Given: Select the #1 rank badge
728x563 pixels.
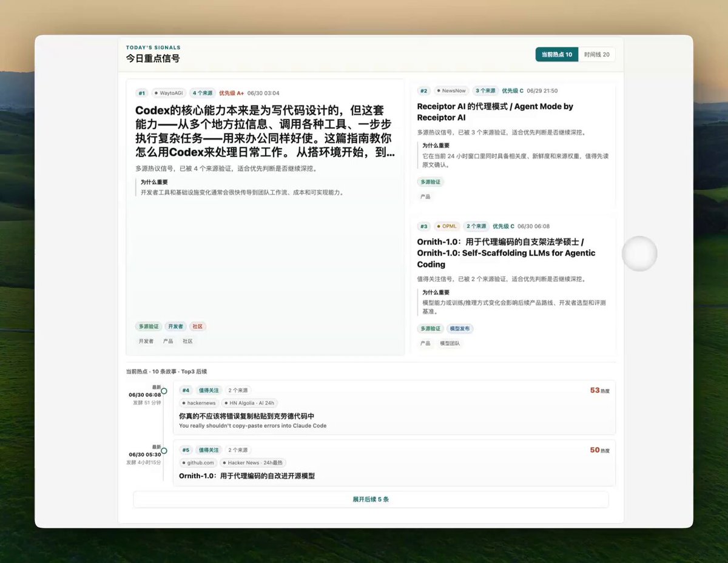Looking at the screenshot, I should coord(141,93).
